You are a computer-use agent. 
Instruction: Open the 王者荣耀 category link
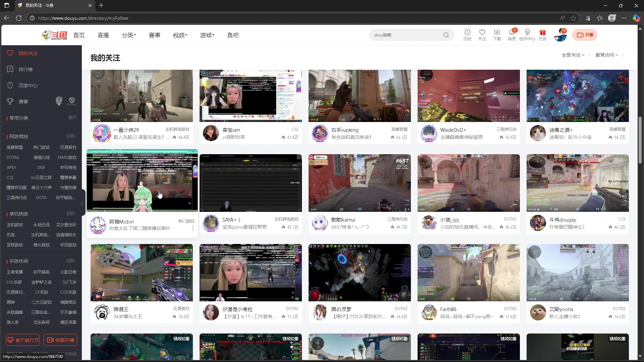[15, 272]
